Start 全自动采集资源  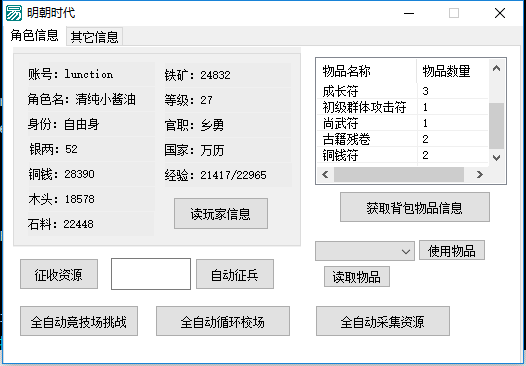tap(383, 321)
